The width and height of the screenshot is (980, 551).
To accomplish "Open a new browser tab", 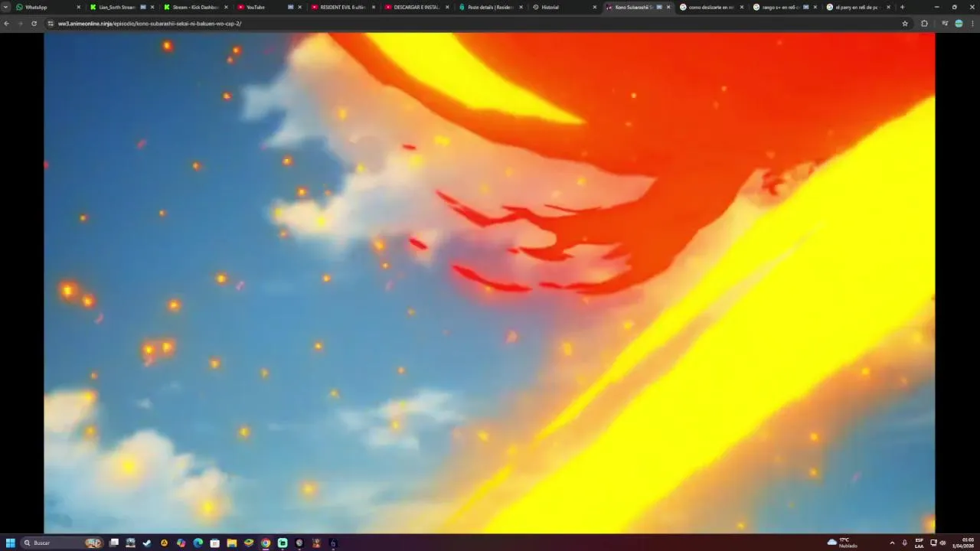I will click(x=902, y=7).
